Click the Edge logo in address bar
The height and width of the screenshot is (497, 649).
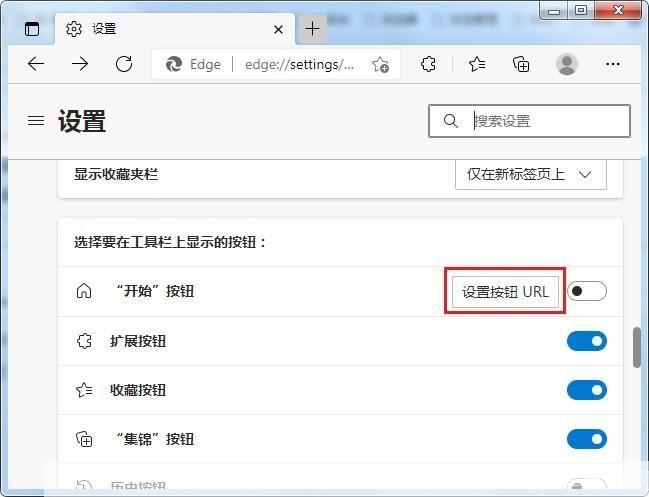pos(174,64)
